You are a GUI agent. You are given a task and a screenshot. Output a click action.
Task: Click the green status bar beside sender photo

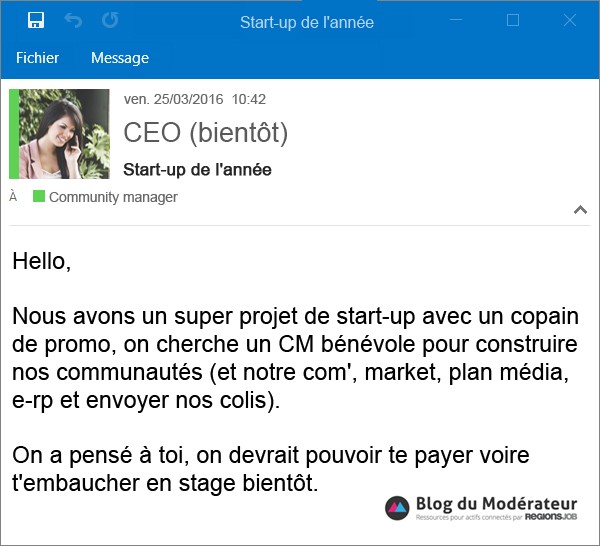click(x=13, y=133)
